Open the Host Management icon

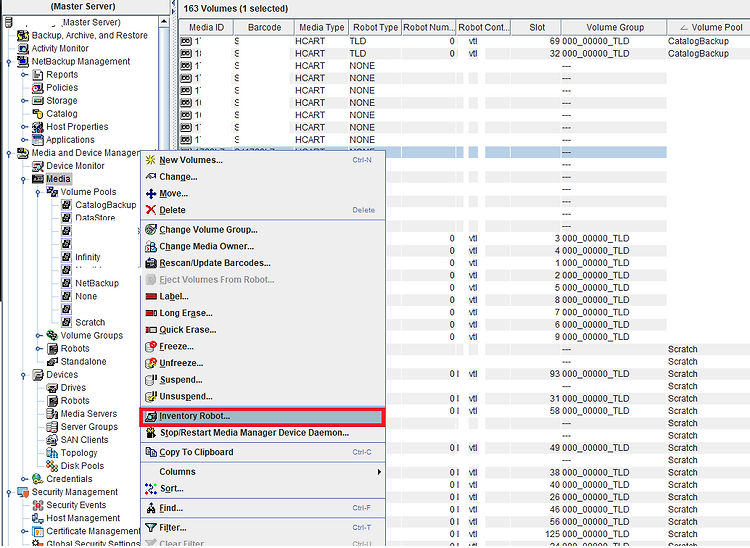pos(38,518)
